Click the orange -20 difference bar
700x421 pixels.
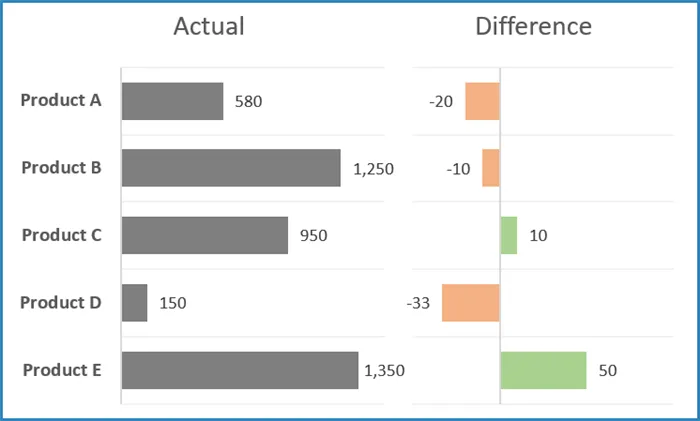482,101
